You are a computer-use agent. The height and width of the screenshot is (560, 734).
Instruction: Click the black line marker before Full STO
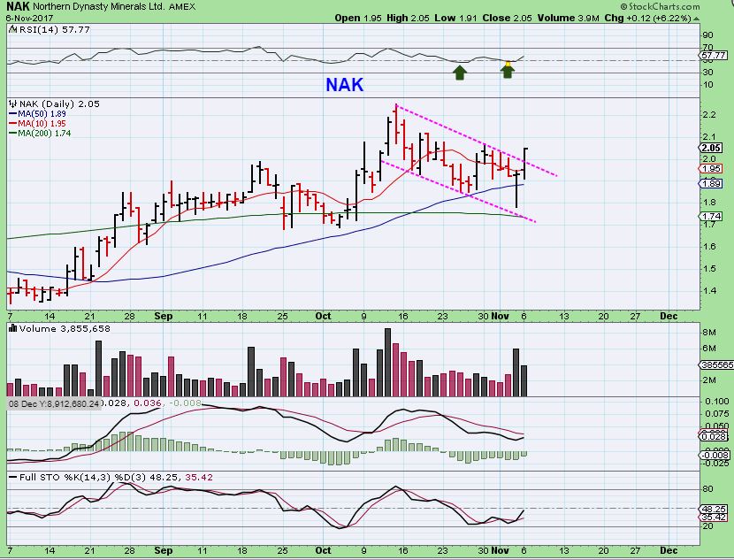tap(13, 477)
